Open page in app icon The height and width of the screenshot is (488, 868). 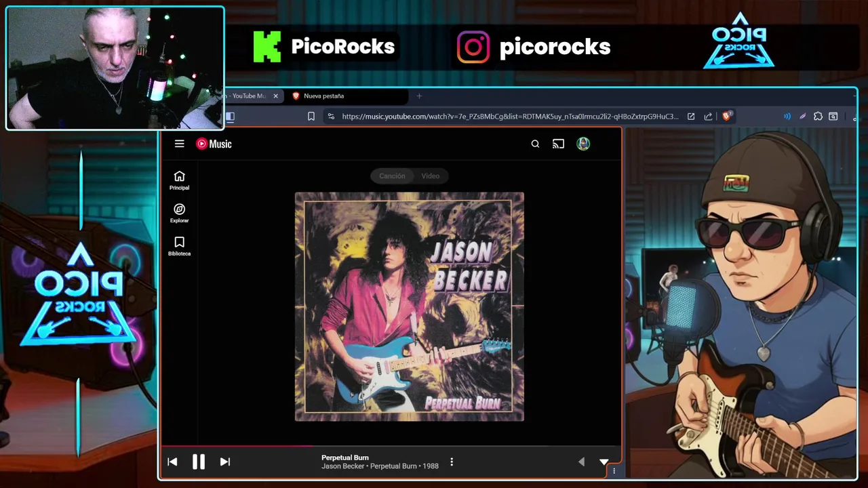coord(691,117)
